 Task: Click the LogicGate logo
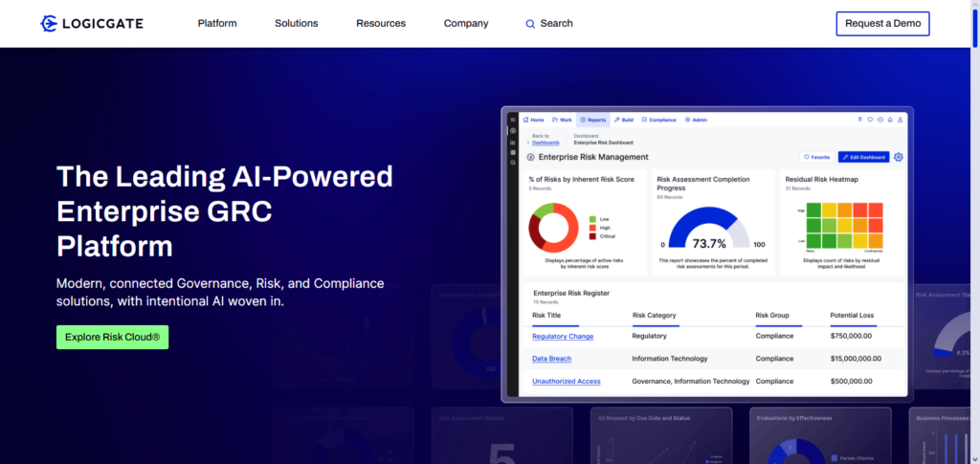click(x=91, y=23)
